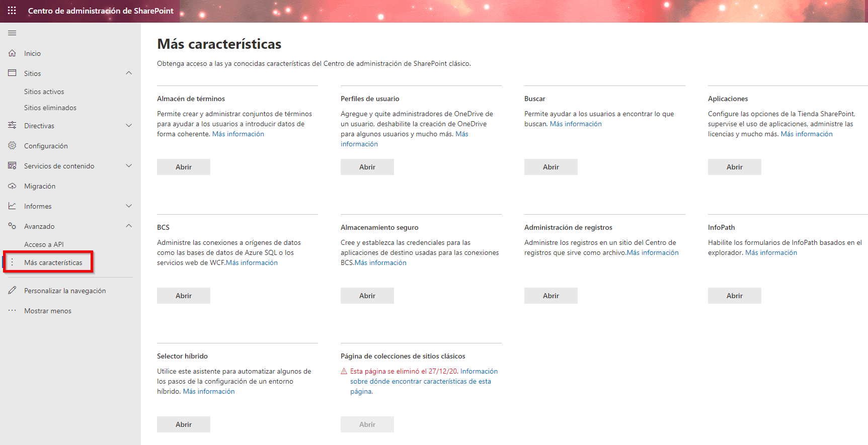Open Administración de registros with Abrir
Viewport: 868px width, 445px height.
[x=551, y=296]
